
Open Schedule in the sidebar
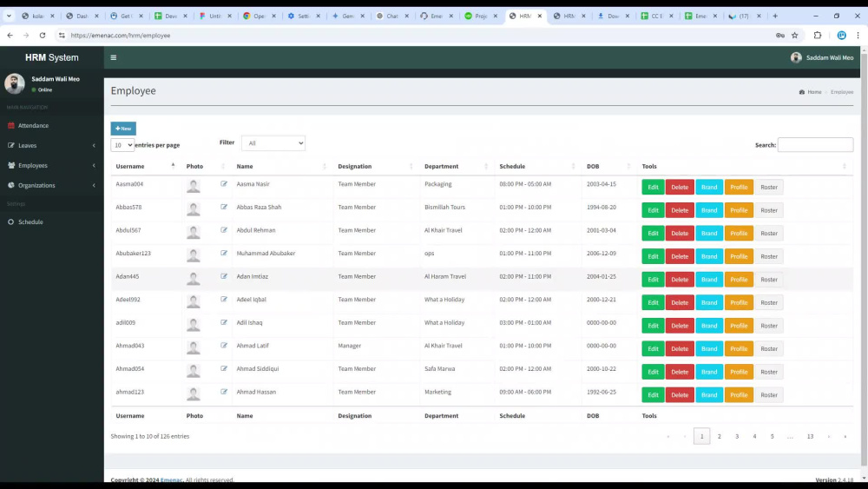[x=30, y=222]
